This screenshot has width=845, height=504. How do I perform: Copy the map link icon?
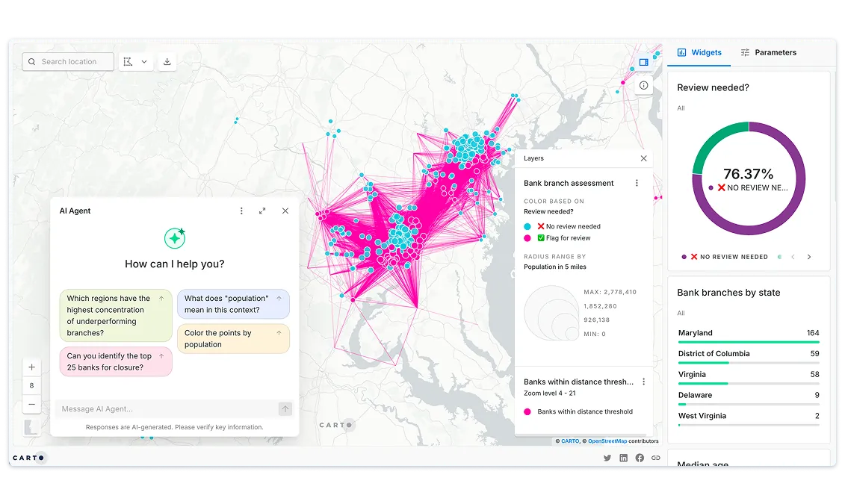[x=655, y=458]
